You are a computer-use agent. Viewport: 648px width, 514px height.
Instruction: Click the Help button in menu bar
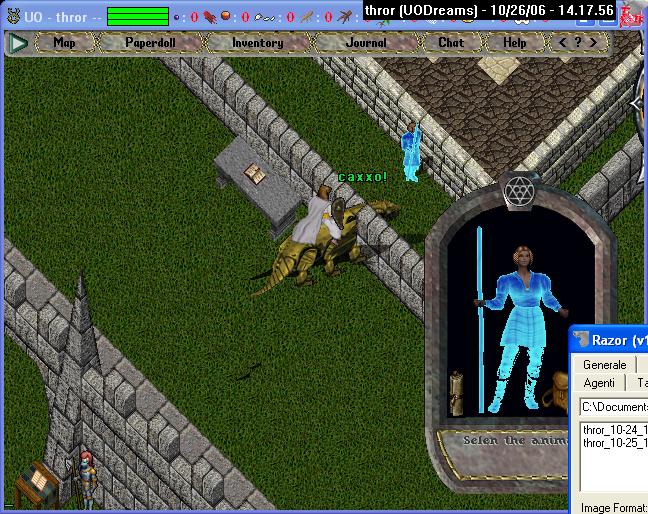coord(515,43)
